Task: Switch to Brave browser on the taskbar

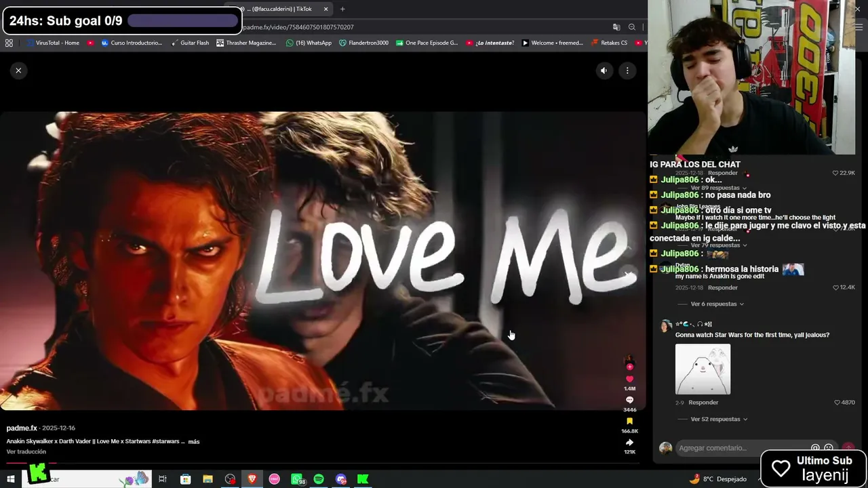Action: click(x=252, y=479)
